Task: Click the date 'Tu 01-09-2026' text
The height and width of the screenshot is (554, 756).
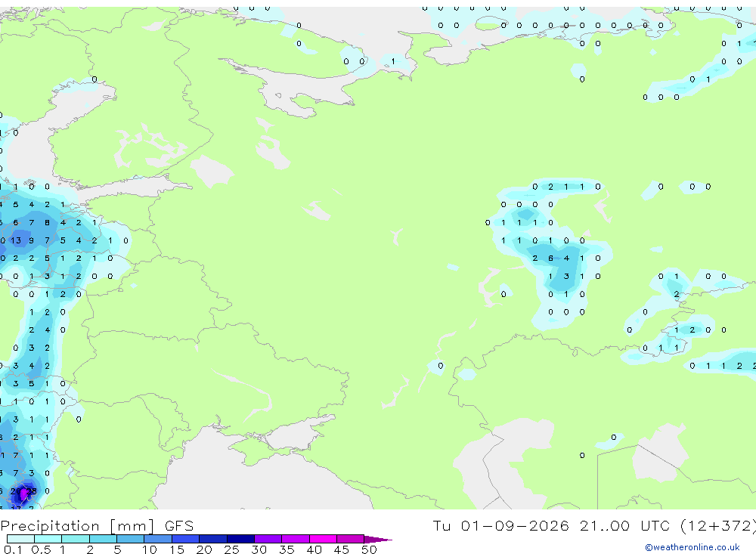Action: [500, 525]
